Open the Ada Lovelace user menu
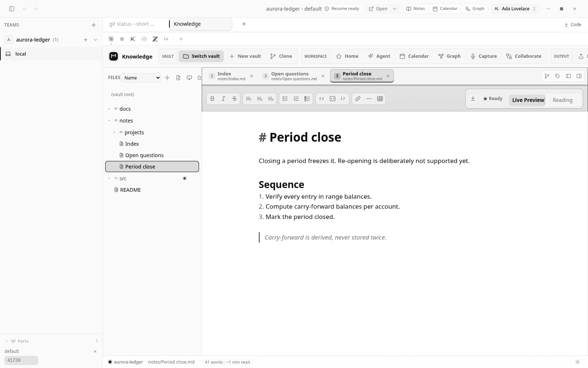 pyautogui.click(x=515, y=9)
